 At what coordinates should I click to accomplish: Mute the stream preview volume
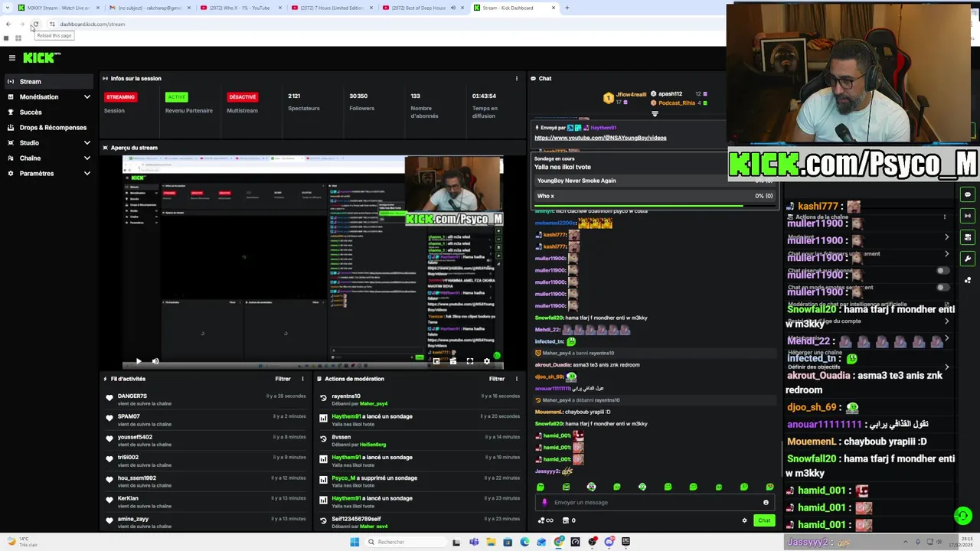155,360
